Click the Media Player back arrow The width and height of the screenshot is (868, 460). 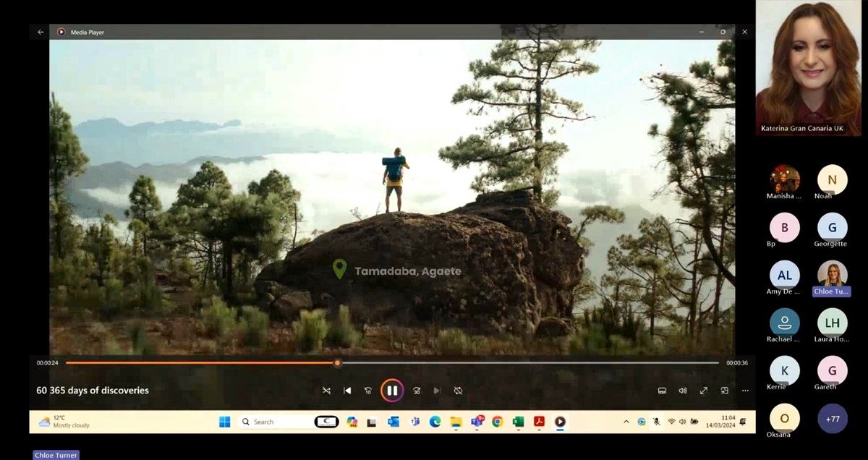pos(41,32)
